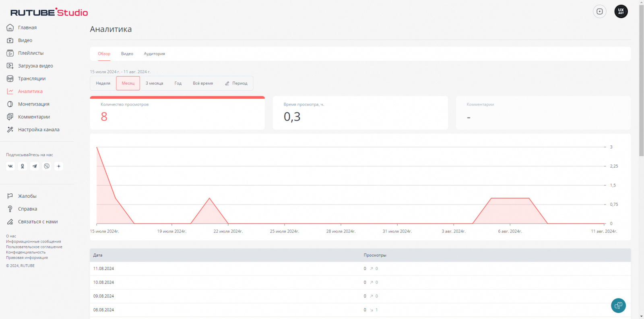
Task: Click the Dzen star icon in sidebar
Action: tap(59, 166)
